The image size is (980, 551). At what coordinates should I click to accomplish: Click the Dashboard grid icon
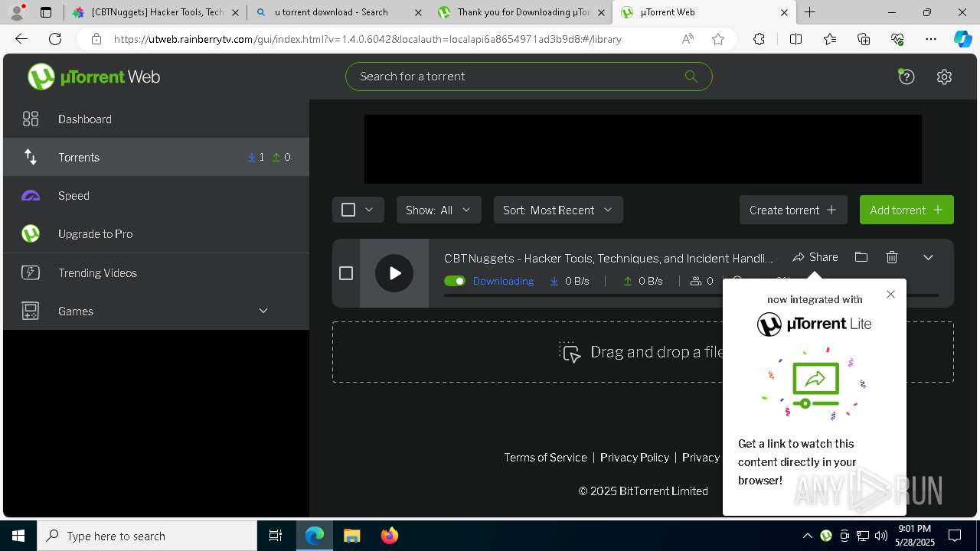[x=31, y=119]
